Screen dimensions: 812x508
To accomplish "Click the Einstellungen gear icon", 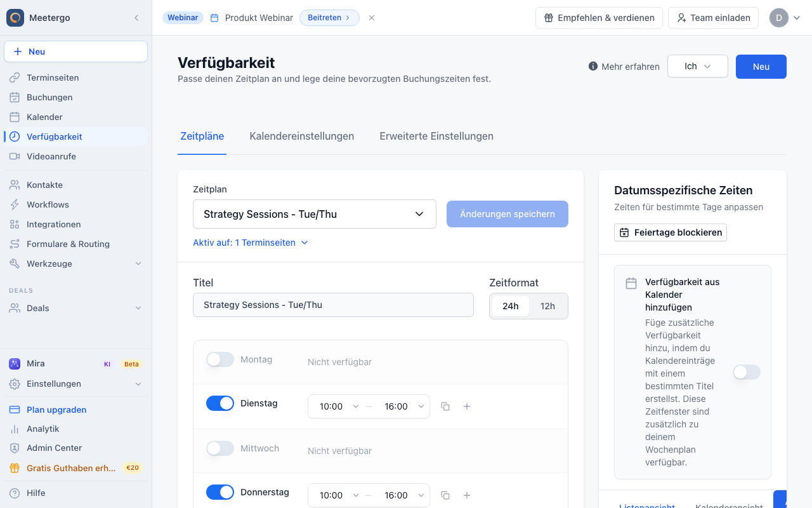I will click(15, 384).
